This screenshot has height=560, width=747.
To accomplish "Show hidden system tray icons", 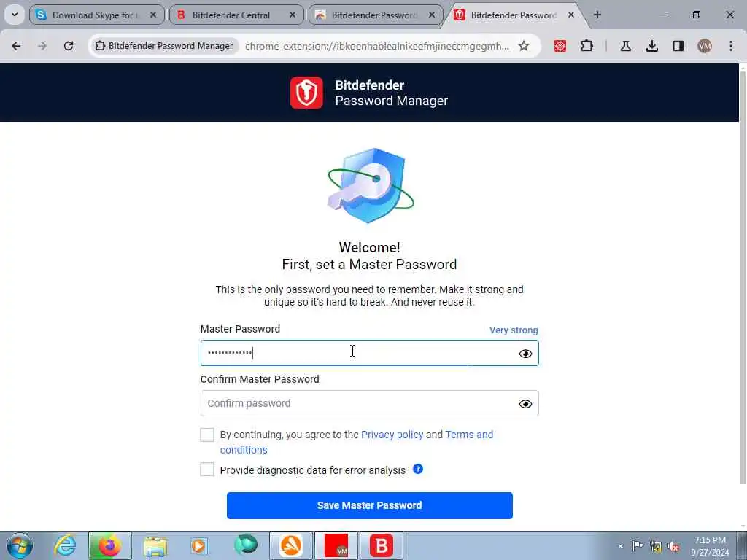I will click(x=620, y=547).
